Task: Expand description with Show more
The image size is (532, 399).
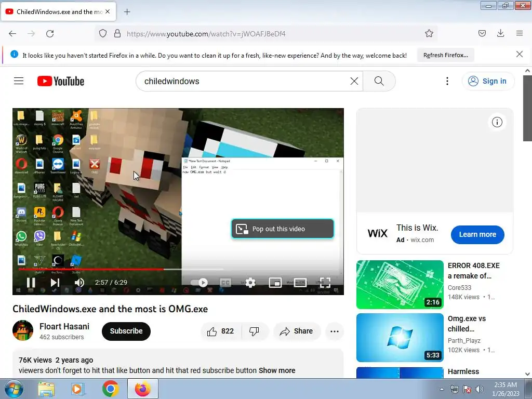Action: tap(277, 370)
